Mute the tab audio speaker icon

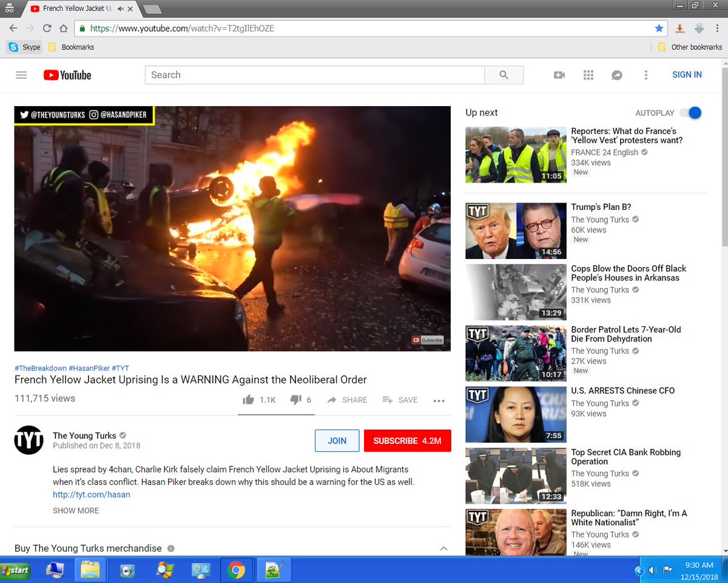pos(122,9)
